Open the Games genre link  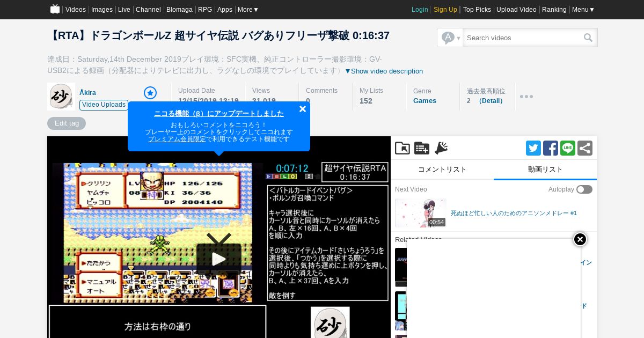pyautogui.click(x=425, y=101)
